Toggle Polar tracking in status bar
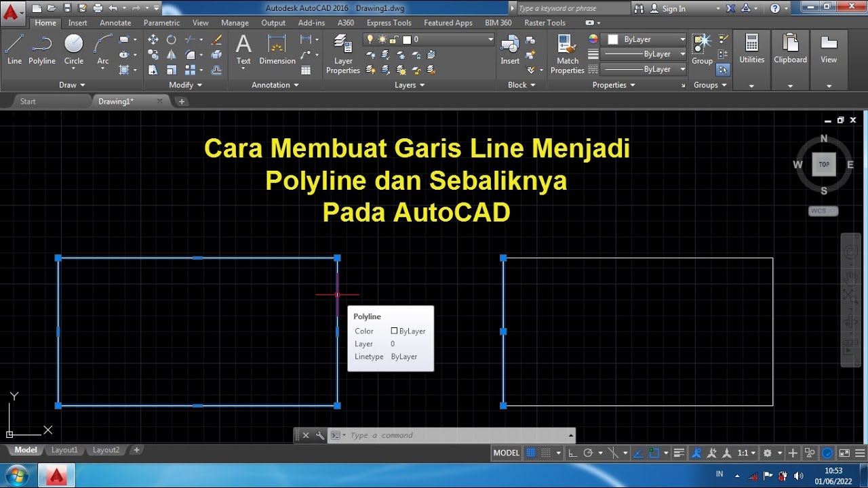Image resolution: width=868 pixels, height=488 pixels. [x=588, y=453]
